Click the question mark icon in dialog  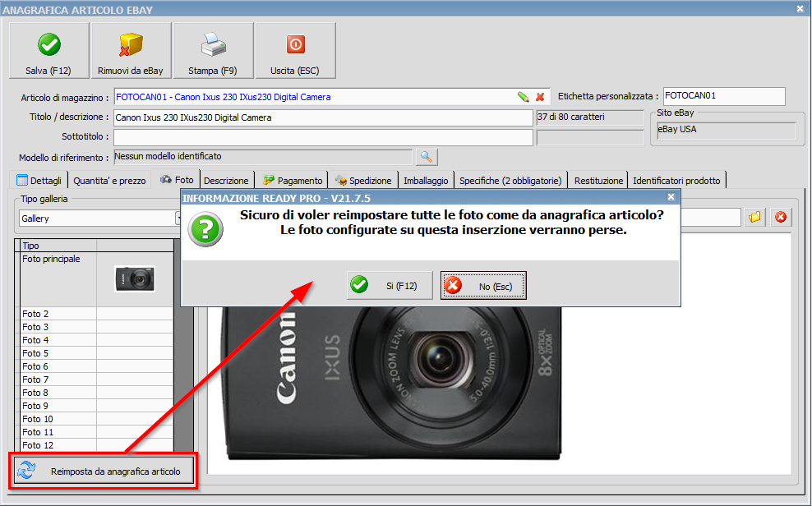coord(205,229)
